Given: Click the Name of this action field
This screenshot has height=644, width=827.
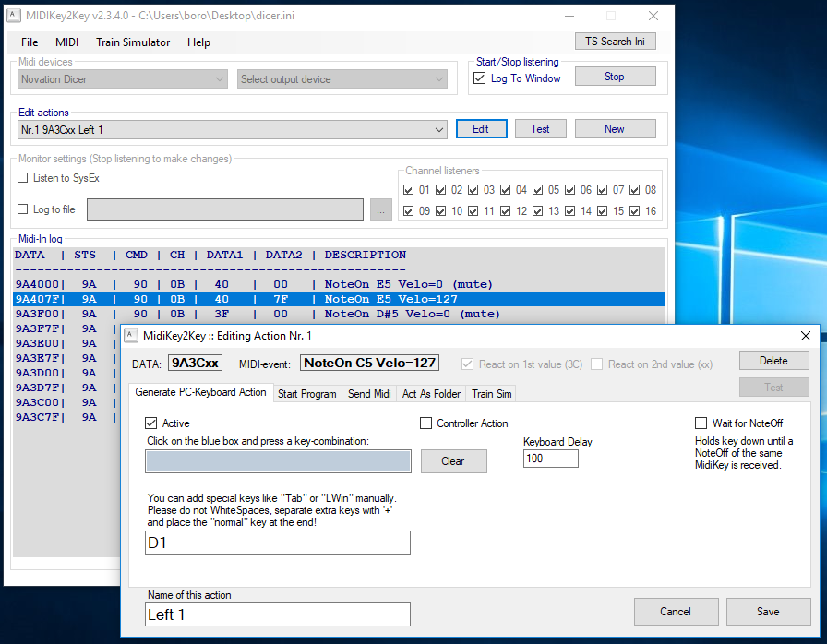Looking at the screenshot, I should click(278, 614).
